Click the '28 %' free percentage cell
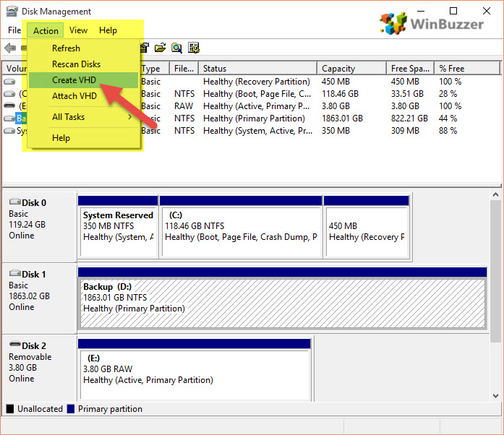Screen dimensions: 504x435 click(448, 94)
